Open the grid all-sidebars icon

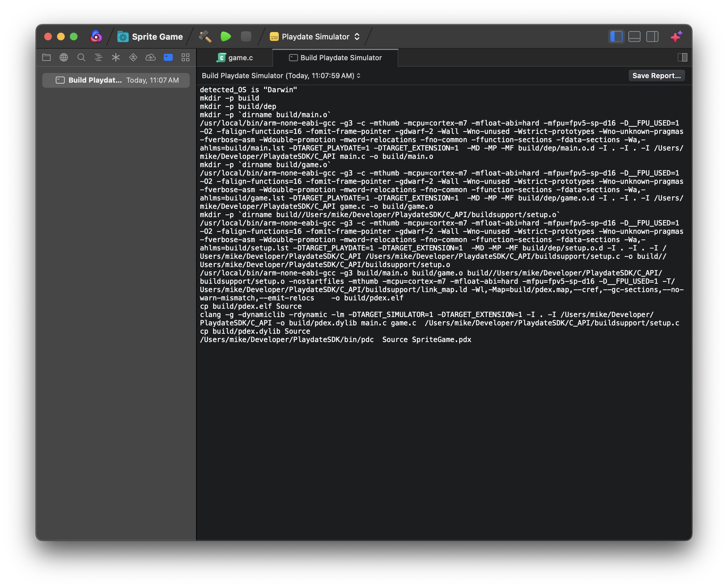[186, 57]
